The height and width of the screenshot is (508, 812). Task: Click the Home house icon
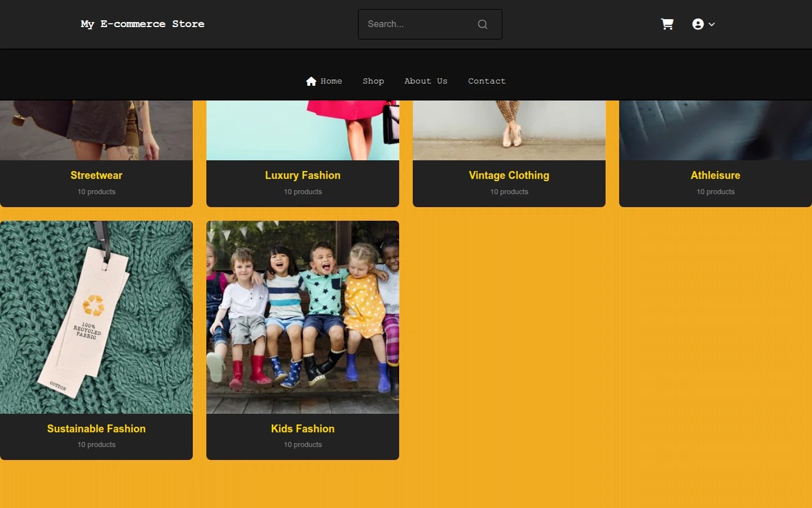pos(311,81)
